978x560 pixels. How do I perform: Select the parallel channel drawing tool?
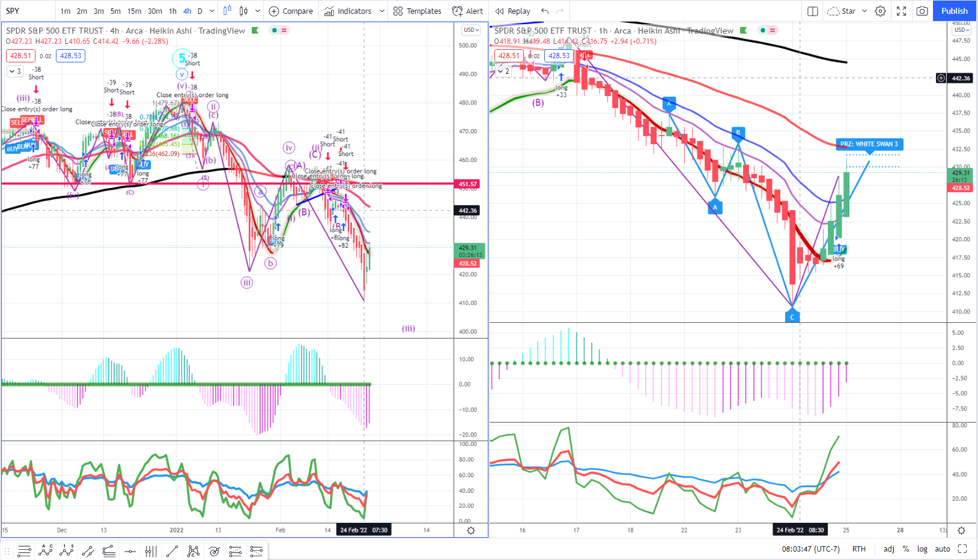click(88, 551)
